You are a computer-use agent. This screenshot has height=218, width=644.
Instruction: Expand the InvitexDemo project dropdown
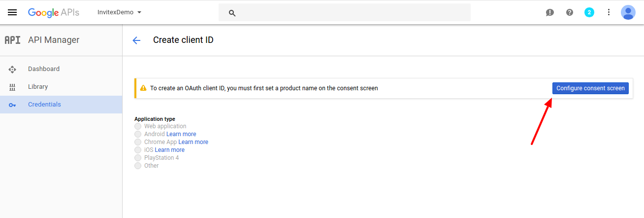120,12
